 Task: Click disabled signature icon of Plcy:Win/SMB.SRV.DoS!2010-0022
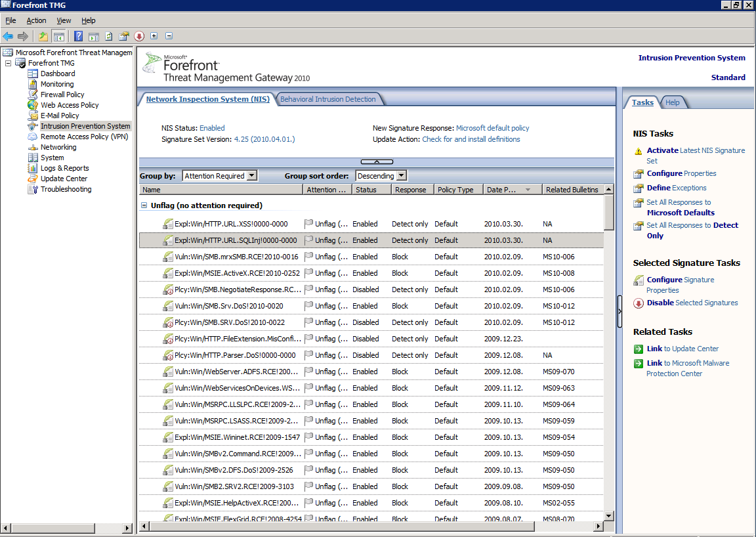coord(168,322)
